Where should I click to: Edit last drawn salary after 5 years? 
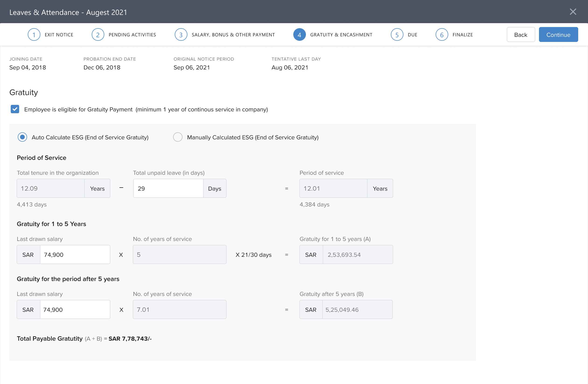75,309
